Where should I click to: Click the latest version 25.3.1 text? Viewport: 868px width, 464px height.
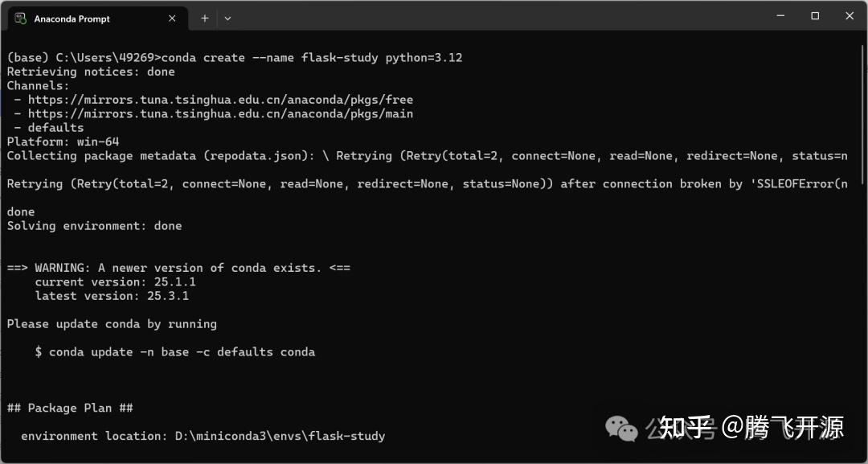click(x=112, y=296)
